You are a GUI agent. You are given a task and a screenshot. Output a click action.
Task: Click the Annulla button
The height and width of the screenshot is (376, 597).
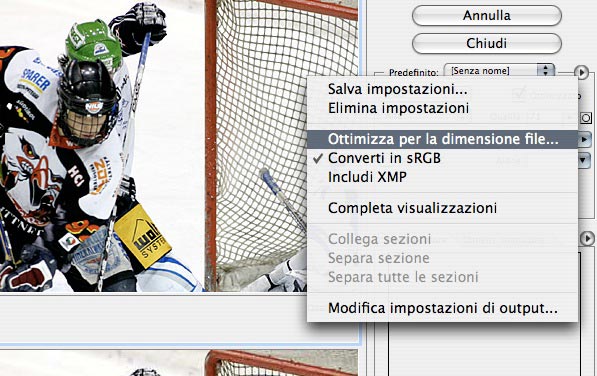pyautogui.click(x=487, y=16)
